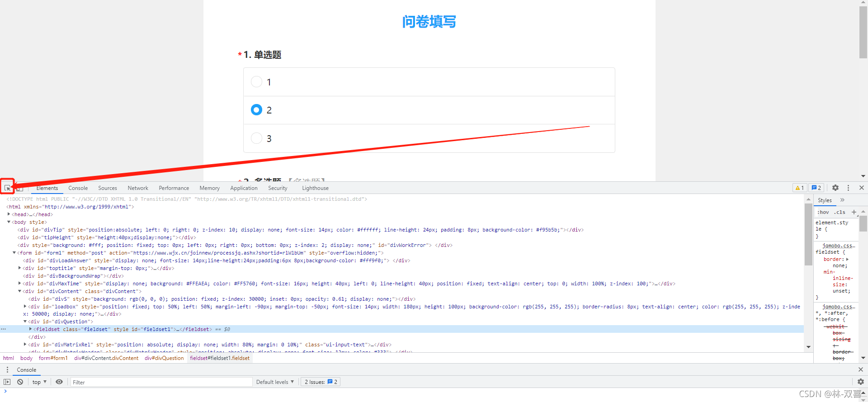Open the Default levels dropdown

click(275, 382)
